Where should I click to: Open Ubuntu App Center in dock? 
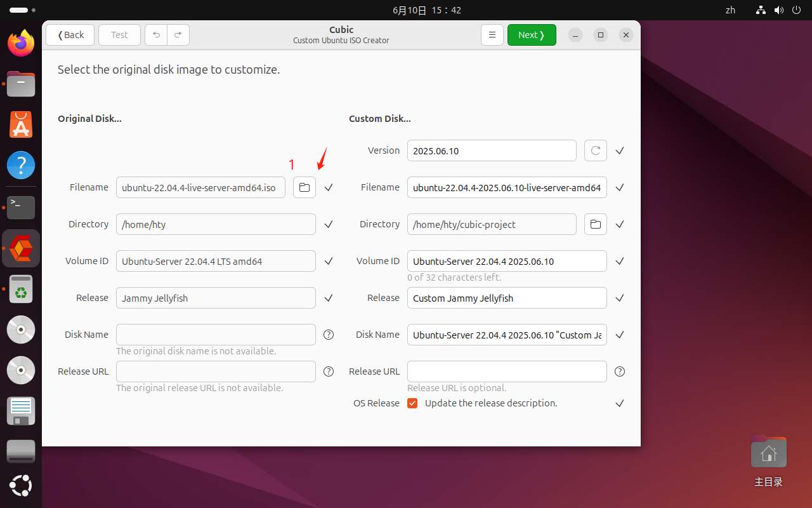pos(21,124)
